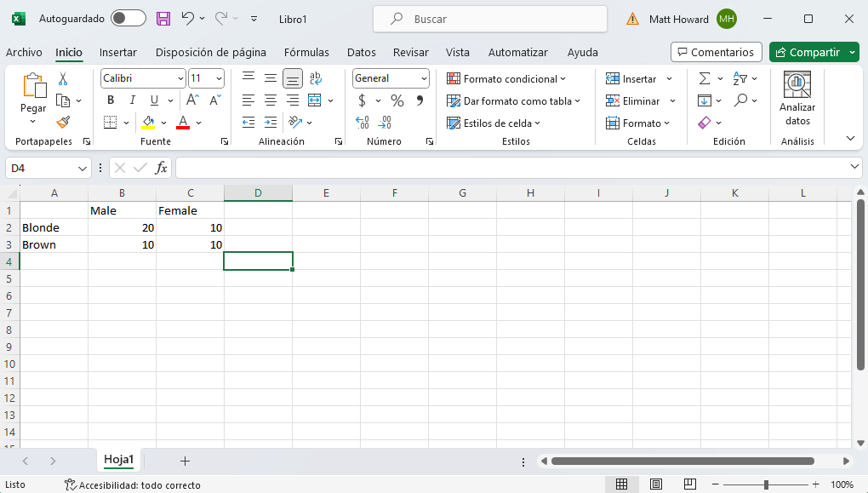The height and width of the screenshot is (493, 868).
Task: Select the Format Painter brush icon
Action: coord(63,122)
